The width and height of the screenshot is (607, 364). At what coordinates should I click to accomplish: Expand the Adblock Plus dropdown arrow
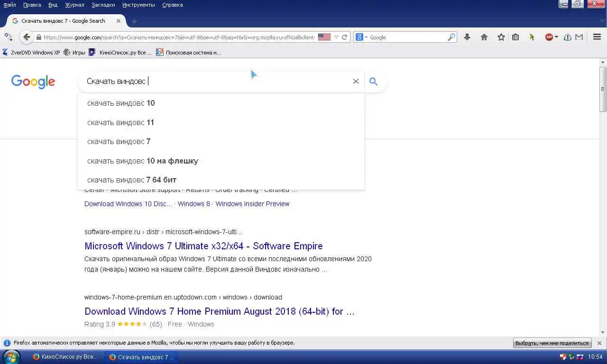[556, 37]
